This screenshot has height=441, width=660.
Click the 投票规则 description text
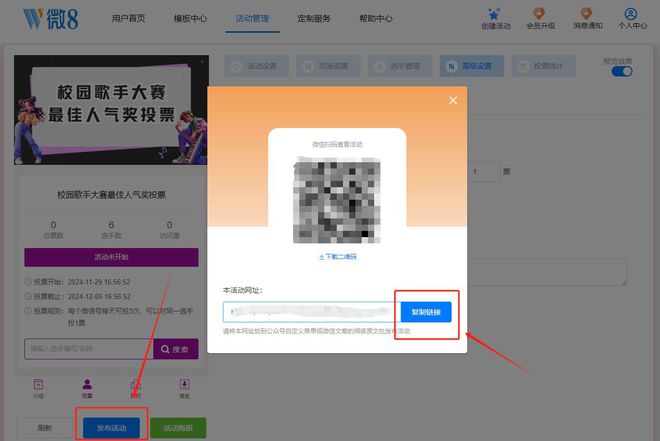tap(130, 317)
